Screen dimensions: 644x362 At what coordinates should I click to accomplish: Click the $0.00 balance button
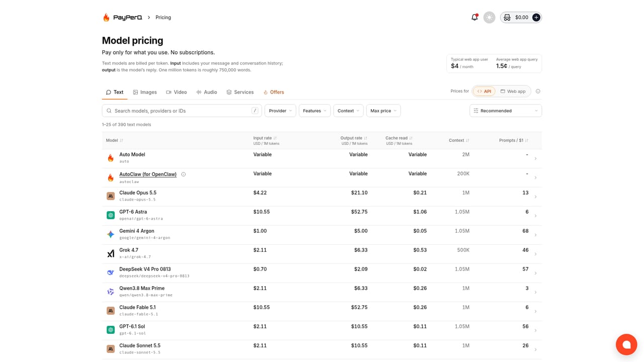pos(521,18)
